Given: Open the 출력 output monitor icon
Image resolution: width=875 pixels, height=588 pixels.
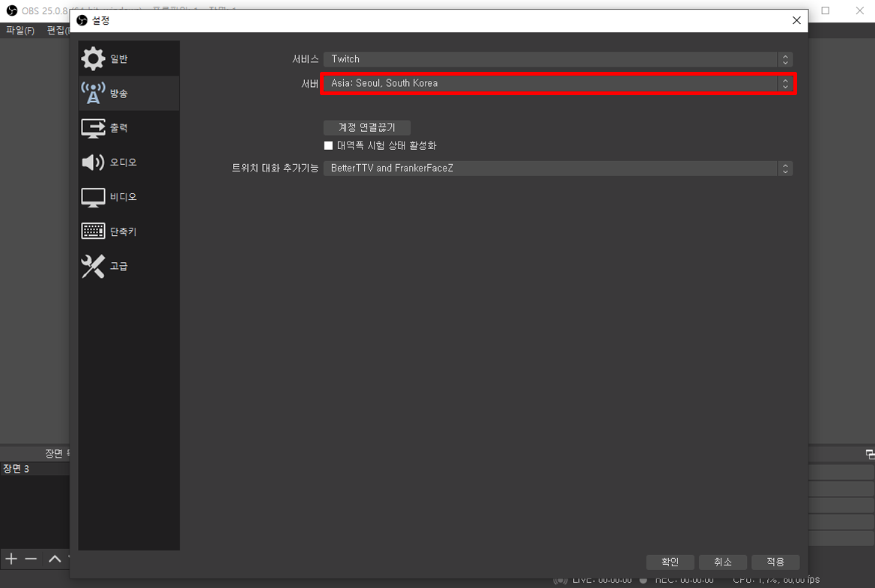Looking at the screenshot, I should pos(93,128).
